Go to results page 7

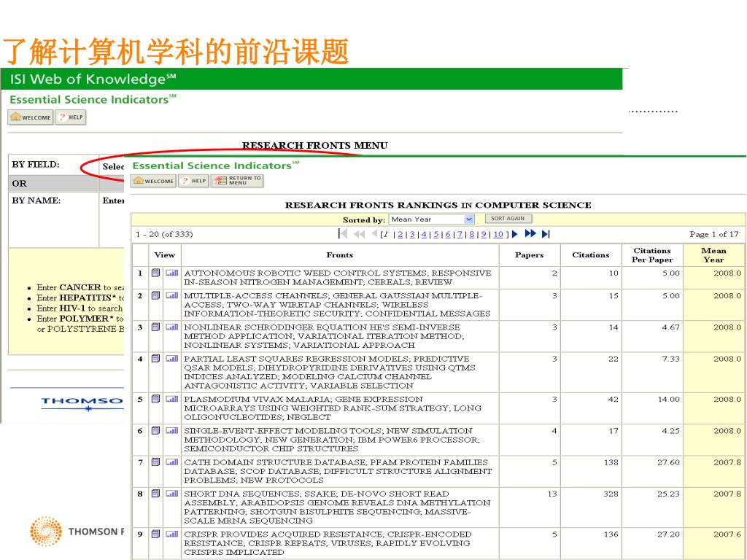click(x=460, y=234)
